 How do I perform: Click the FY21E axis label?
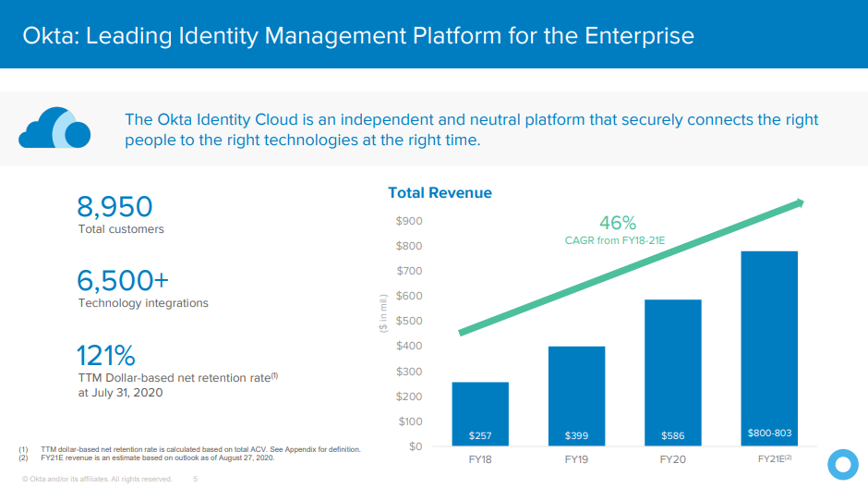(x=775, y=458)
